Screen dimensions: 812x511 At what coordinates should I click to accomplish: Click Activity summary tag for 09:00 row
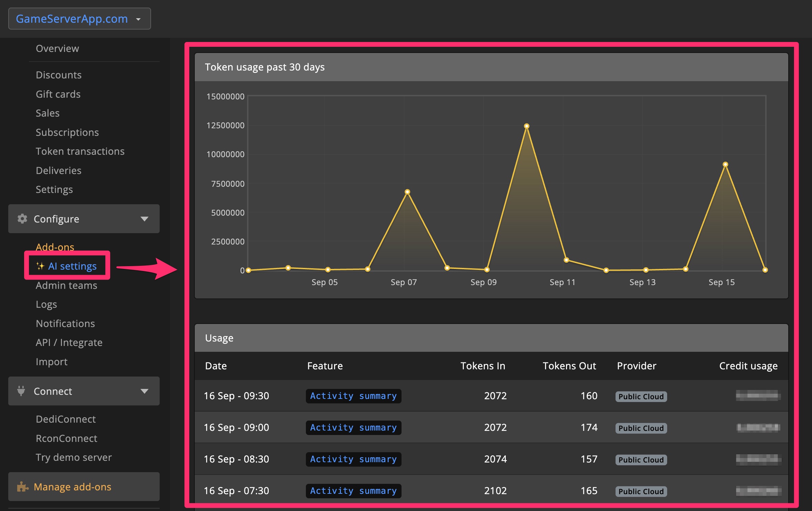353,427
